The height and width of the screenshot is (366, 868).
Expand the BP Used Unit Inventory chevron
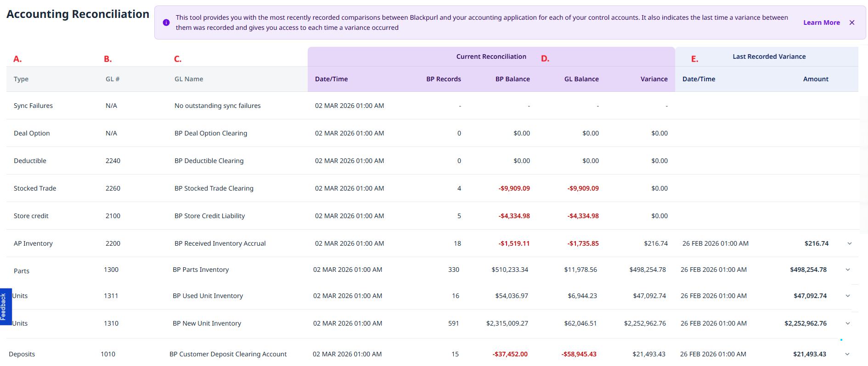click(848, 296)
